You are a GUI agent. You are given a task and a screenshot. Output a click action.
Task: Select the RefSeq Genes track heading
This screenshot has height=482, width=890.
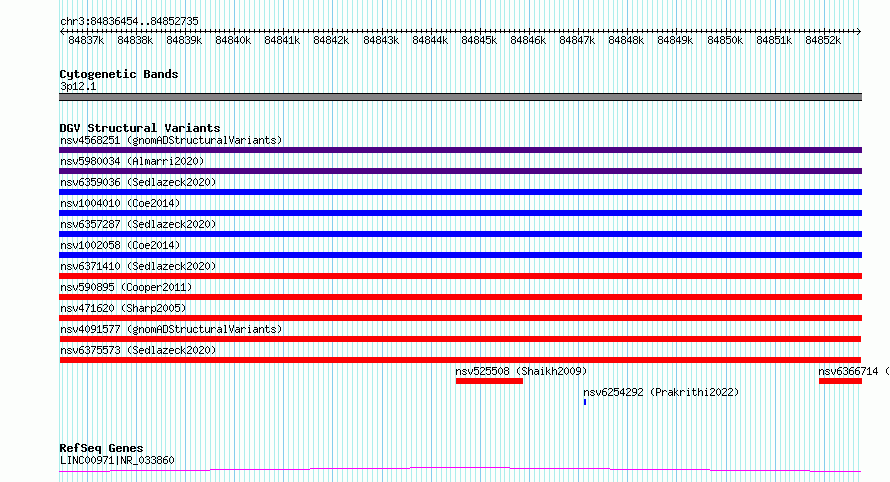101,448
